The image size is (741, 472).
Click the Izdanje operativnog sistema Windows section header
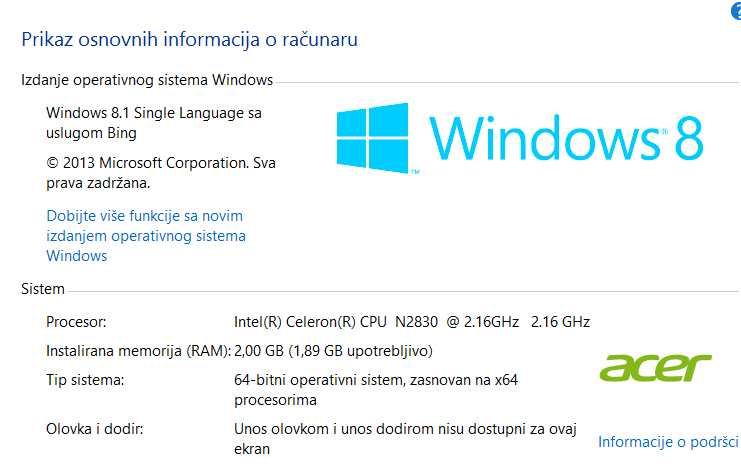coord(147,79)
